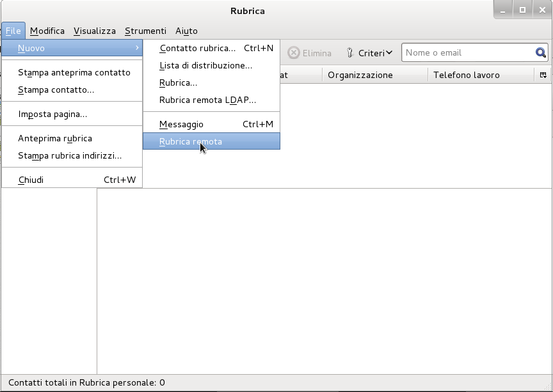Screen dimensions: 553x392
Task: Select the Rubrica... menu entry
Action: click(x=178, y=82)
